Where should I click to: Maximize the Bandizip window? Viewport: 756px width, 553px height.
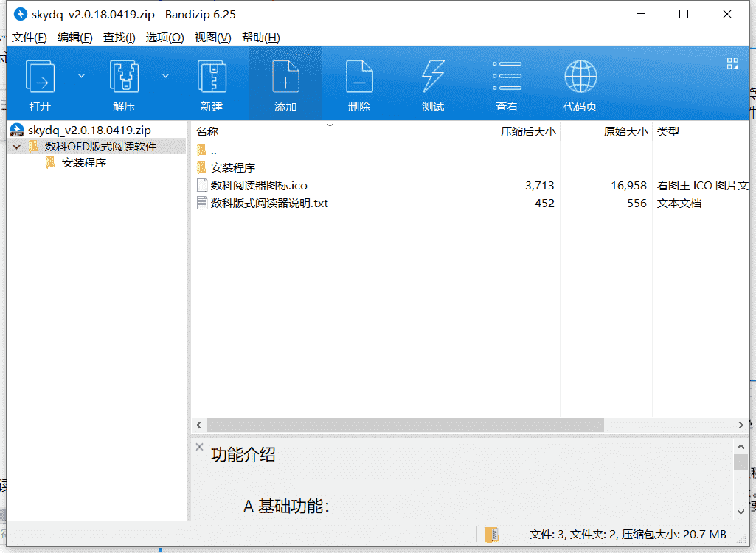tap(684, 14)
